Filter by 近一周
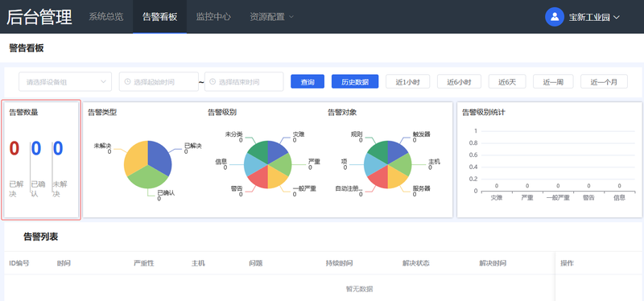This screenshot has width=644, height=301. 553,82
